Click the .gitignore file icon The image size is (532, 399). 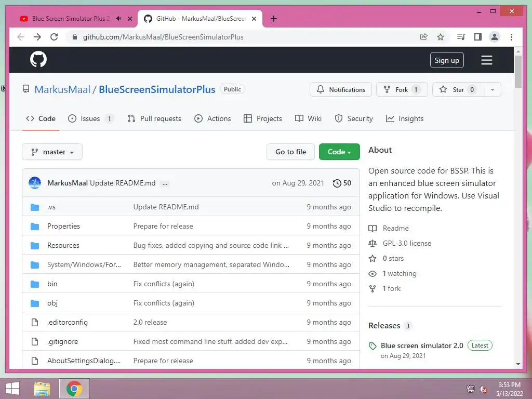35,342
